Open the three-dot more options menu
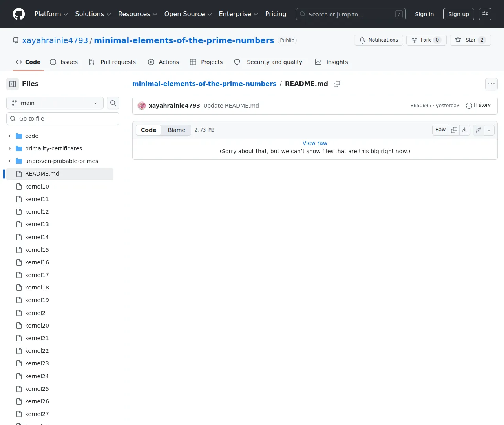The height and width of the screenshot is (425, 504). pos(491,84)
